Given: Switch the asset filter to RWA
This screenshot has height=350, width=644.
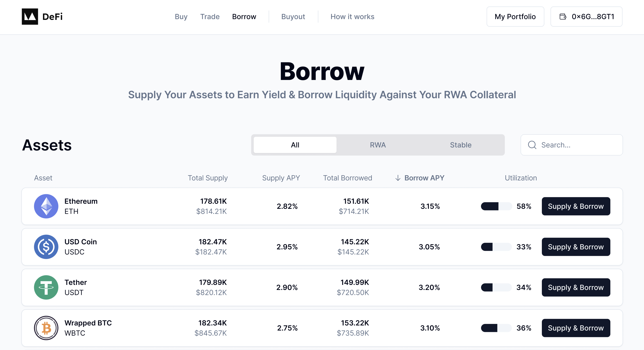Looking at the screenshot, I should pyautogui.click(x=378, y=145).
